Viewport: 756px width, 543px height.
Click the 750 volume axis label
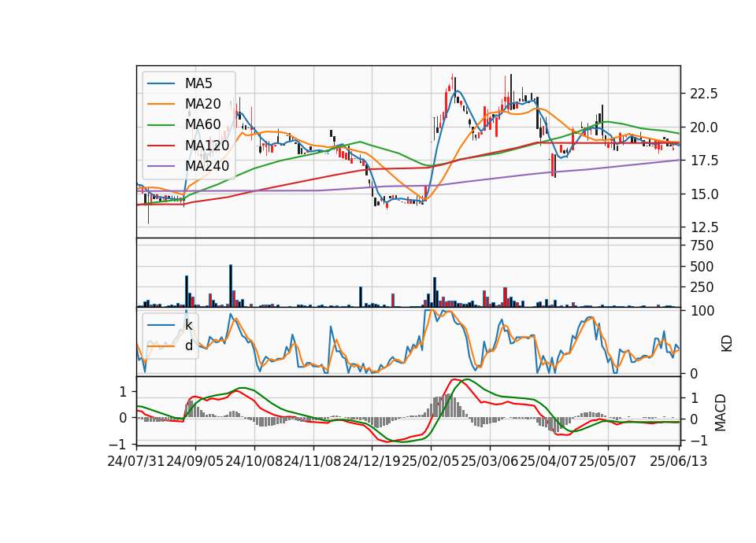click(x=702, y=246)
